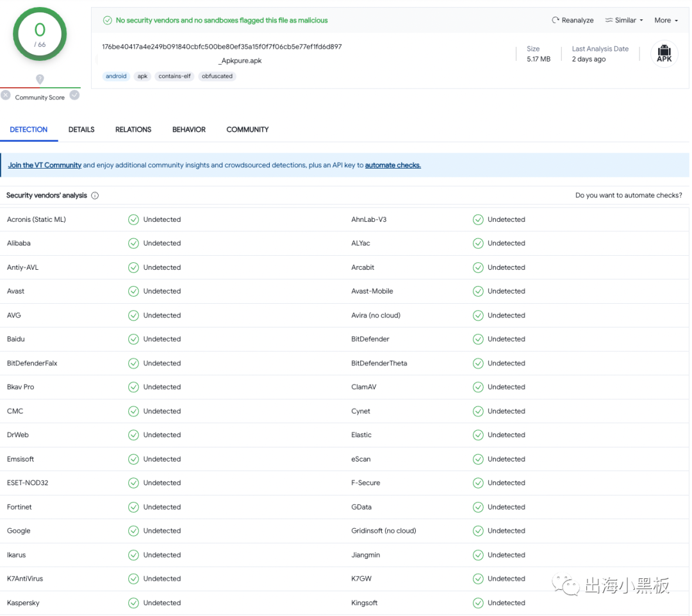
Task: Click the Reanalyze button
Action: tap(572, 21)
